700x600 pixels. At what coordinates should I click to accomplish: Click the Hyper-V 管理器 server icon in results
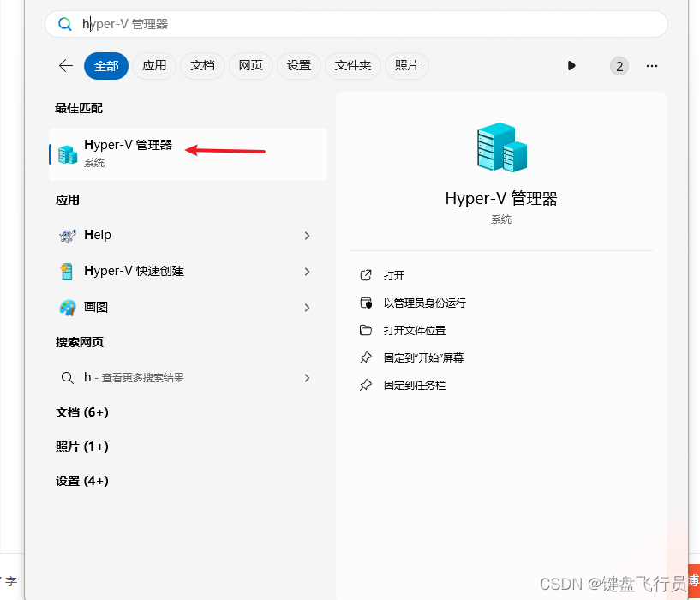click(68, 154)
